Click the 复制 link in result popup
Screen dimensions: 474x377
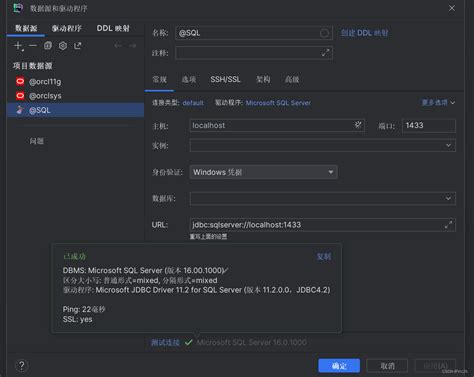coord(324,256)
